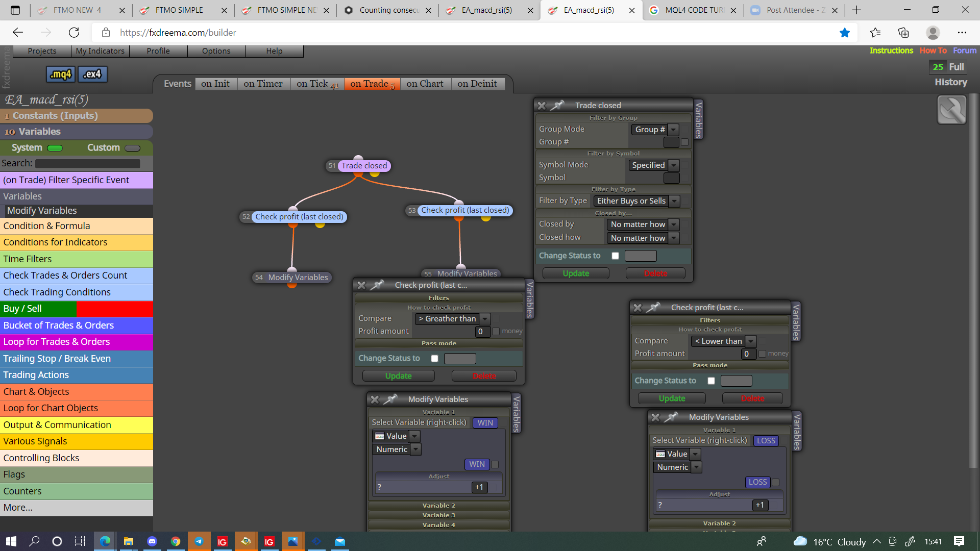Favorite this page with the star icon
The image size is (980, 551).
click(x=845, y=33)
